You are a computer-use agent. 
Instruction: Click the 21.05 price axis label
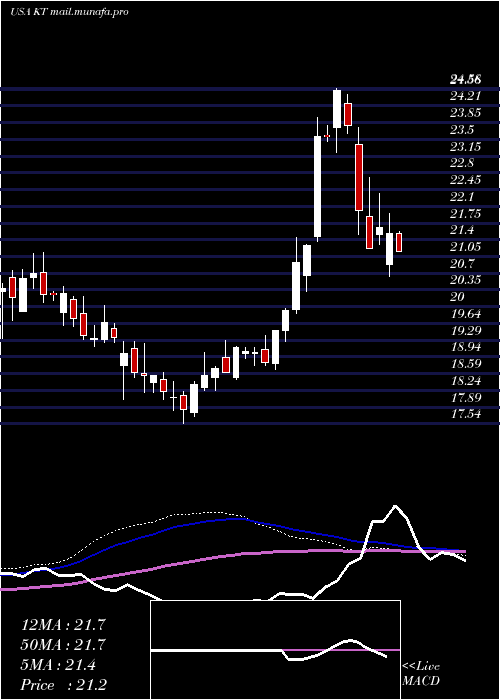point(466,247)
